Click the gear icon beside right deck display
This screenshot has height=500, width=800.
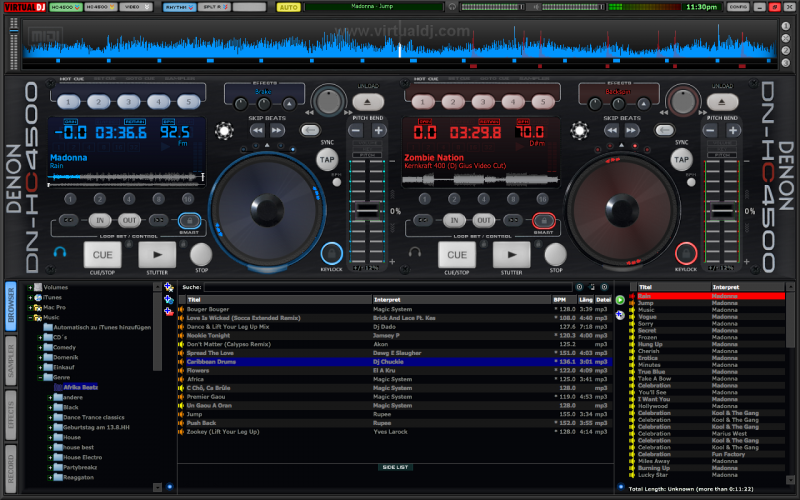(x=579, y=131)
